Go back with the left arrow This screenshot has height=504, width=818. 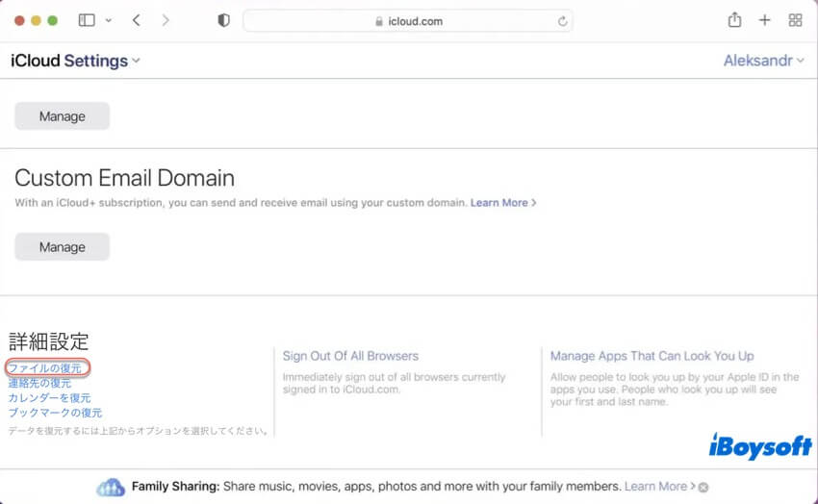coord(136,20)
